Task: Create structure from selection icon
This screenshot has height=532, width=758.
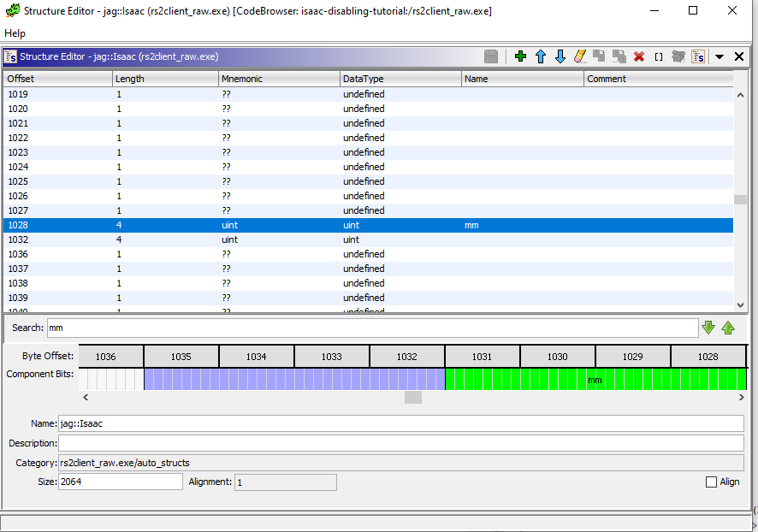Action: coord(698,56)
